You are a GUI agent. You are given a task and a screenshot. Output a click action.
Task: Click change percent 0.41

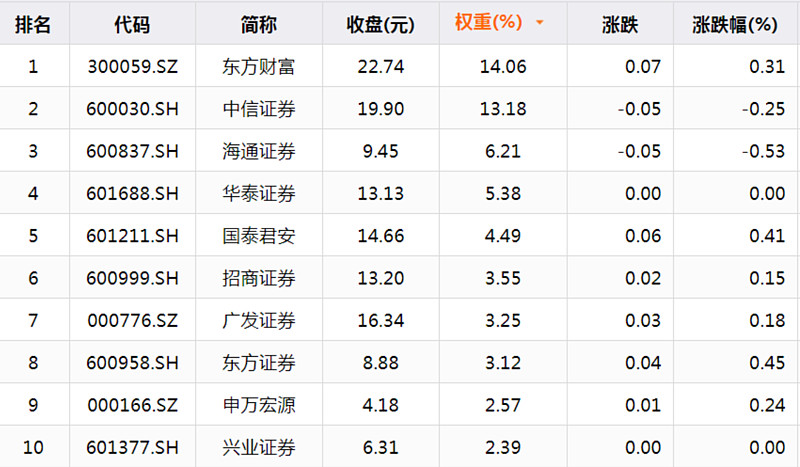(x=767, y=236)
